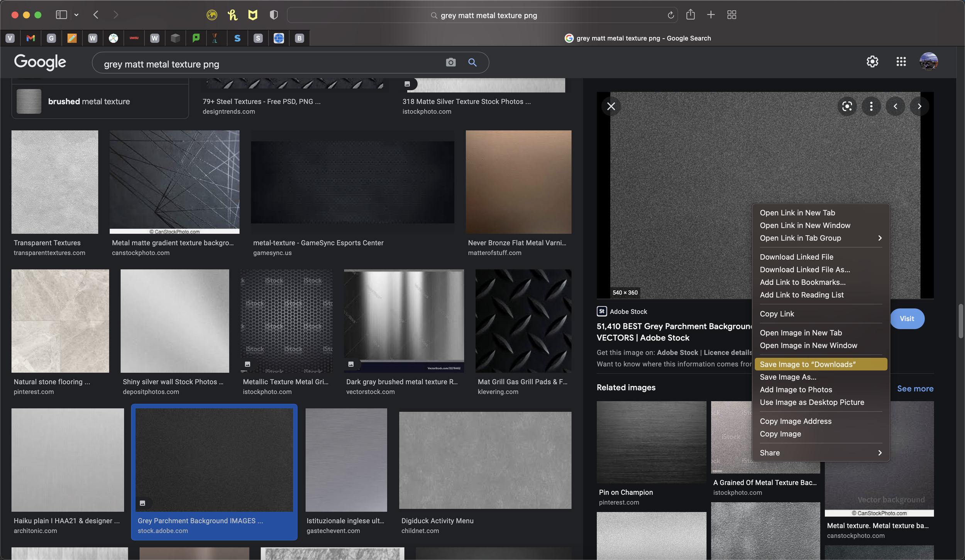Open sidebar options dropdown arrow
Screen dimensions: 965x560
(76, 15)
